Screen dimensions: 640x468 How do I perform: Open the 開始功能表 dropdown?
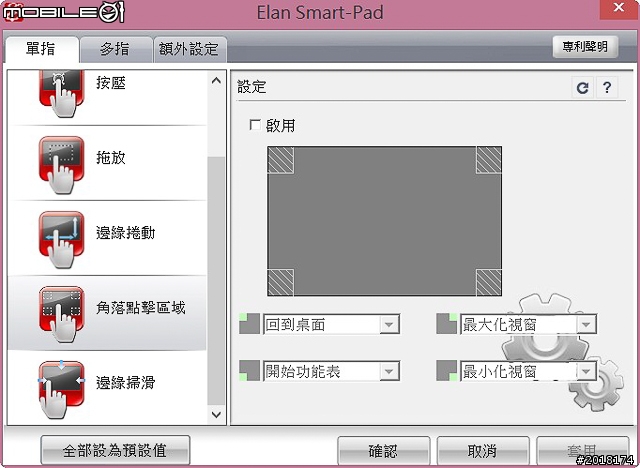point(331,371)
